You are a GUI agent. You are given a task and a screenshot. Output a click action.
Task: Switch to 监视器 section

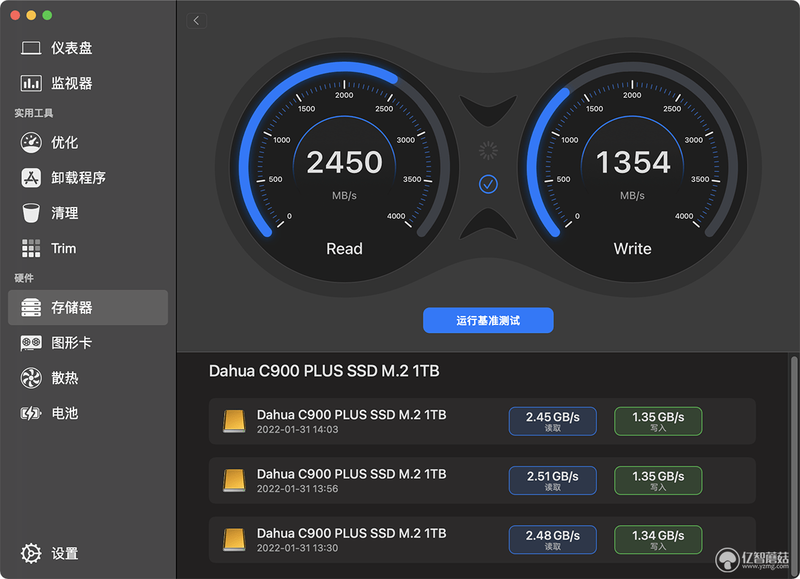pyautogui.click(x=71, y=83)
